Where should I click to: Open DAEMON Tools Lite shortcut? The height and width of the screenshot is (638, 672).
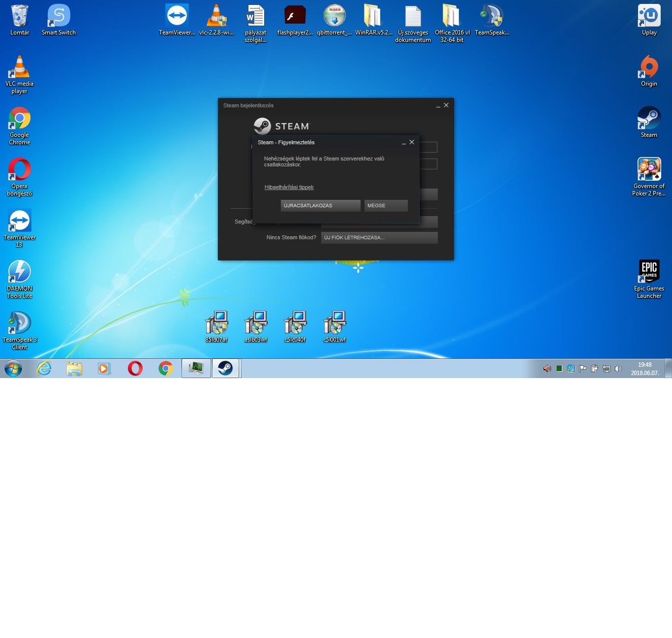click(20, 280)
